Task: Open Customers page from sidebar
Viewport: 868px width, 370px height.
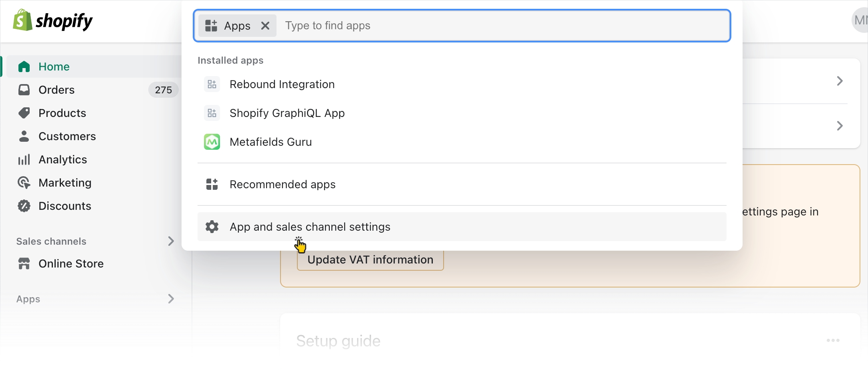Action: [x=67, y=136]
